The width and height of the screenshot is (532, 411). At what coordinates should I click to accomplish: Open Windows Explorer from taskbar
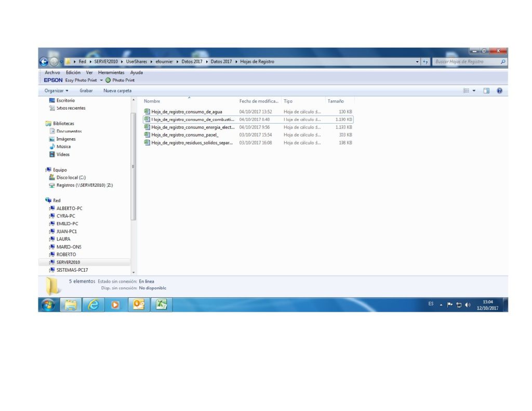pyautogui.click(x=71, y=305)
